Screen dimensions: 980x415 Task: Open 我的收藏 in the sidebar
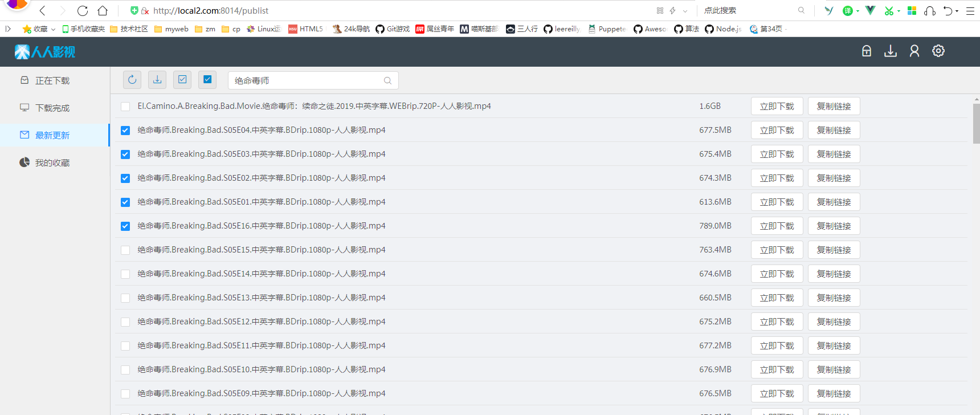pos(55,162)
